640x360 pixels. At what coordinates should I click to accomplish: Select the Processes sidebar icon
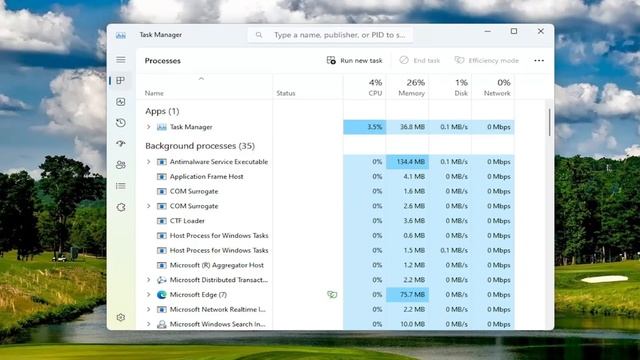(120, 80)
